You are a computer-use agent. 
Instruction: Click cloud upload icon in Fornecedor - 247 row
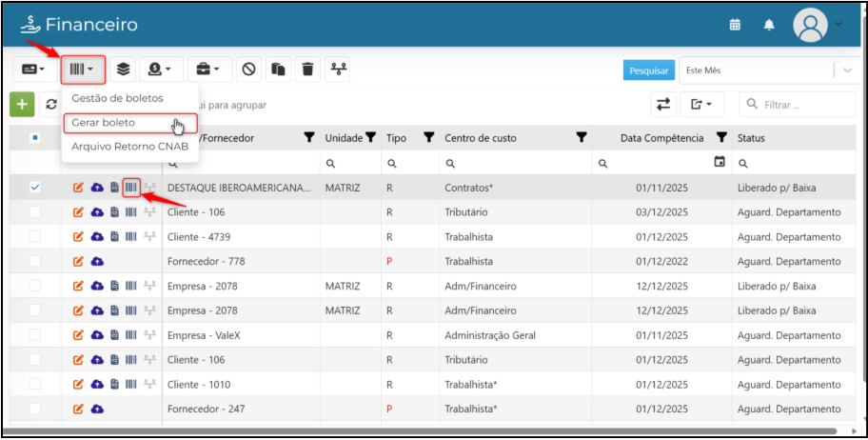[97, 409]
